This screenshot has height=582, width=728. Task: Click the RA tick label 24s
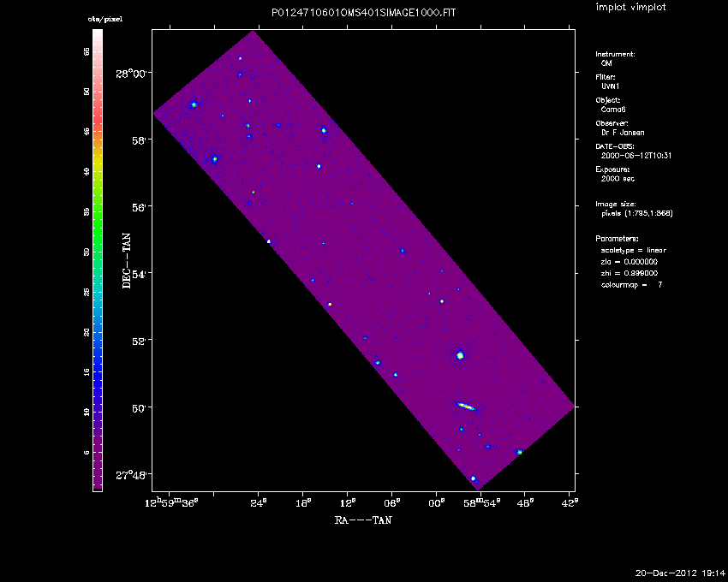[259, 502]
